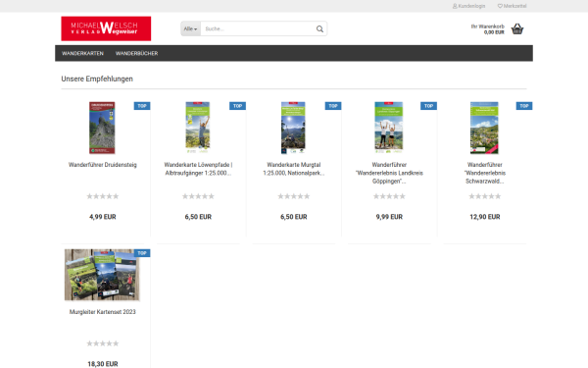Click star rating under Göppingen guide
This screenshot has height=368, width=588.
coord(389,196)
